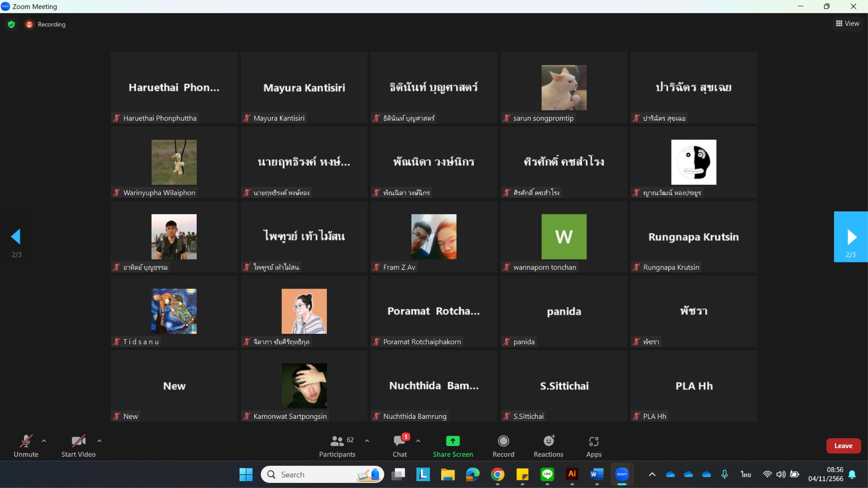
Task: Open Google Chrome from the taskbar
Action: pyautogui.click(x=498, y=474)
